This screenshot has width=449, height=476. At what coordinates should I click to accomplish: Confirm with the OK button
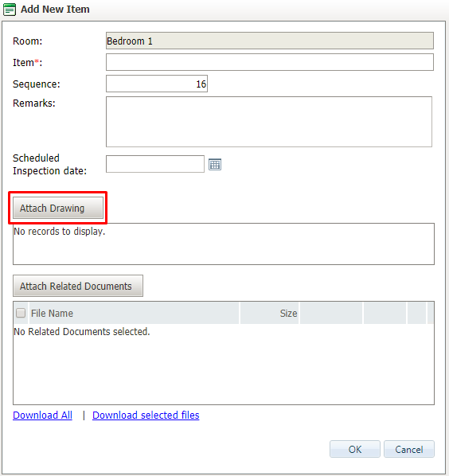coord(355,449)
